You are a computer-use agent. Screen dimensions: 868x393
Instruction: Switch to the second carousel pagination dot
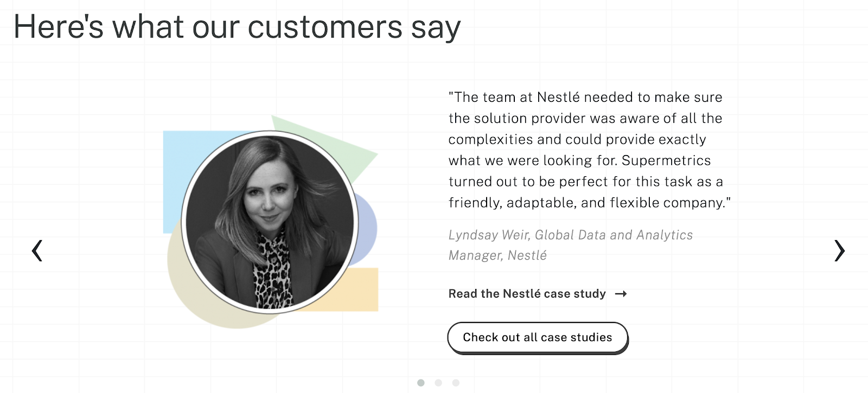438,383
